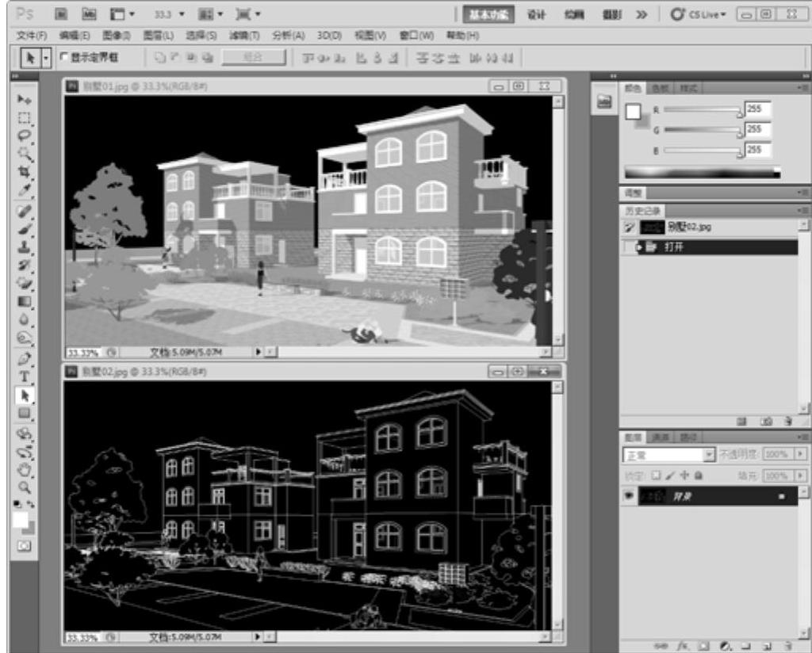Activate the Zoom magnifier tool
The image size is (812, 653).
click(25, 487)
